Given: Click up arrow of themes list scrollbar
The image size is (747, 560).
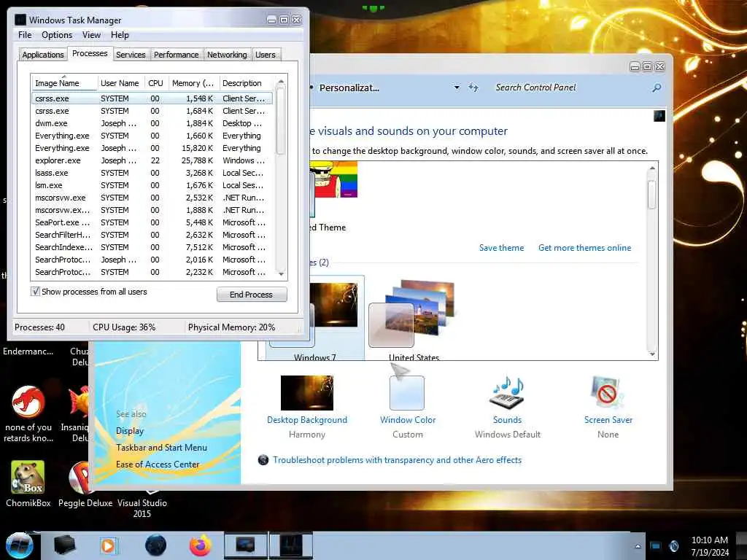Looking at the screenshot, I should click(652, 168).
